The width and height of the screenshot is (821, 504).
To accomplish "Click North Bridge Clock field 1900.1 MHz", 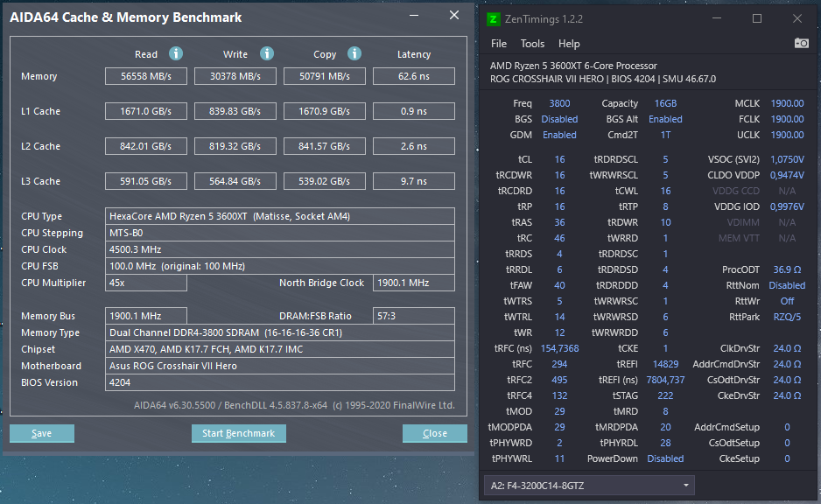I will tap(414, 283).
